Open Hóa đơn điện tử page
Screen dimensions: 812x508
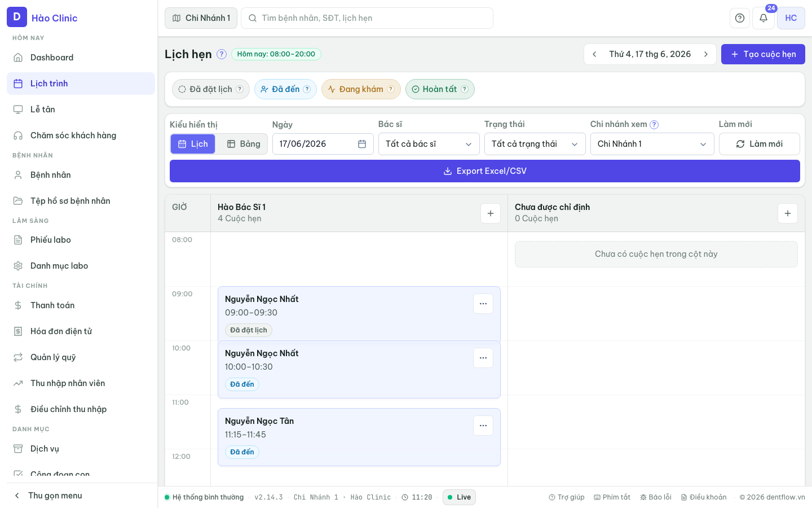tap(81, 331)
